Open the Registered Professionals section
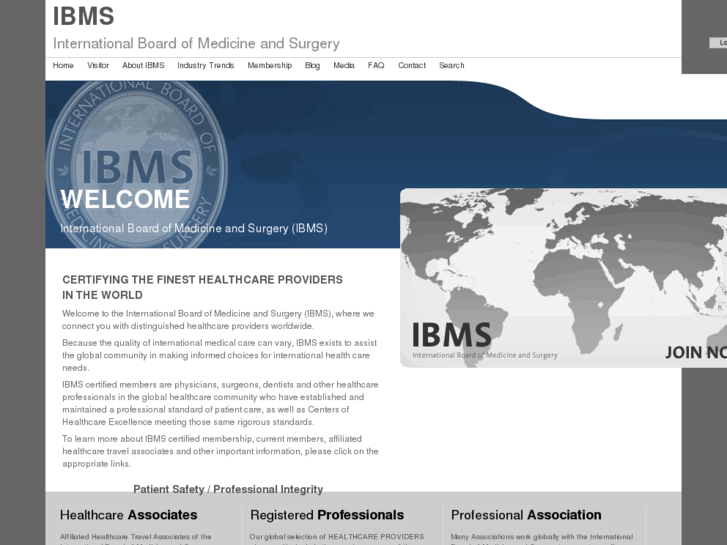This screenshot has width=727, height=545. [x=327, y=515]
